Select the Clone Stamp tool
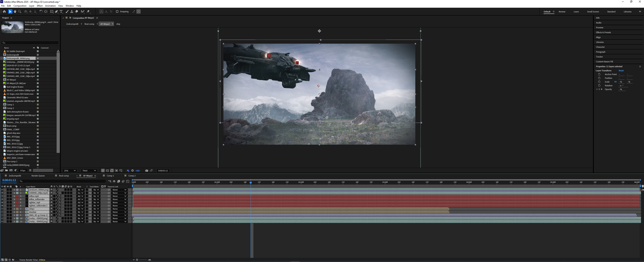The height and width of the screenshot is (262, 644). pyautogui.click(x=72, y=12)
